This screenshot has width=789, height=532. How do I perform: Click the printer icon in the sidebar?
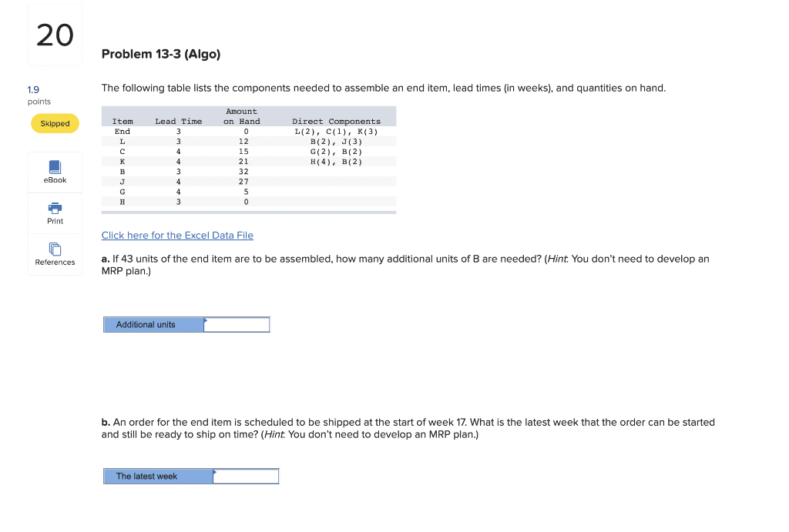click(54, 208)
